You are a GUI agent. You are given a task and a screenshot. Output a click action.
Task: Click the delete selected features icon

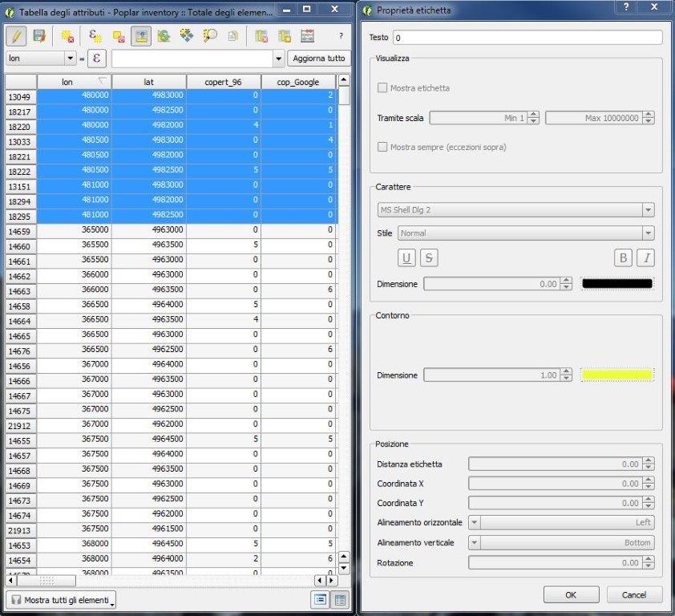coord(67,36)
